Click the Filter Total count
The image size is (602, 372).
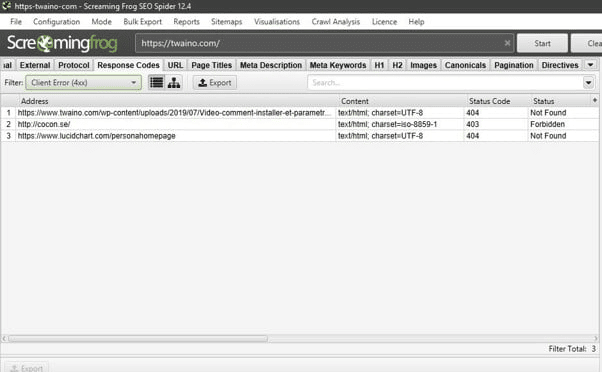pyautogui.click(x=572, y=349)
